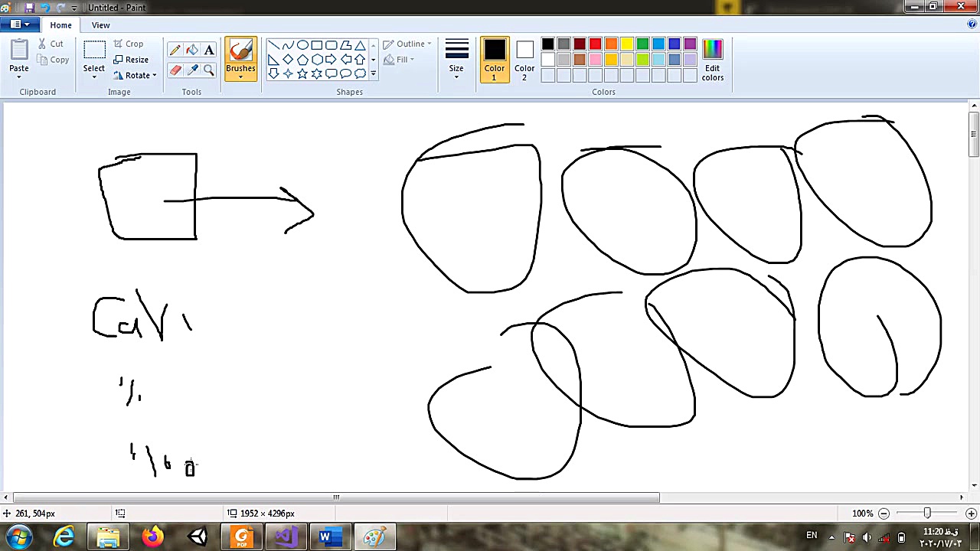This screenshot has height=551, width=980.
Task: Expand the Shapes gallery with the More arrow
Action: 374,74
